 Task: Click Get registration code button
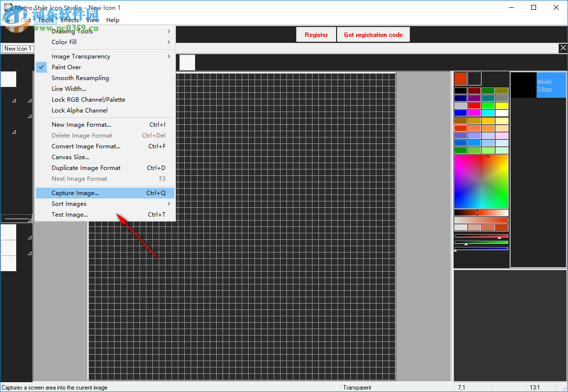pyautogui.click(x=373, y=35)
